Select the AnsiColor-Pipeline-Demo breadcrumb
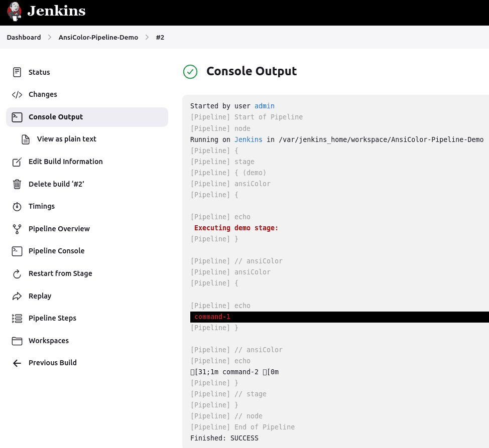This screenshot has height=448, width=489. 98,37
